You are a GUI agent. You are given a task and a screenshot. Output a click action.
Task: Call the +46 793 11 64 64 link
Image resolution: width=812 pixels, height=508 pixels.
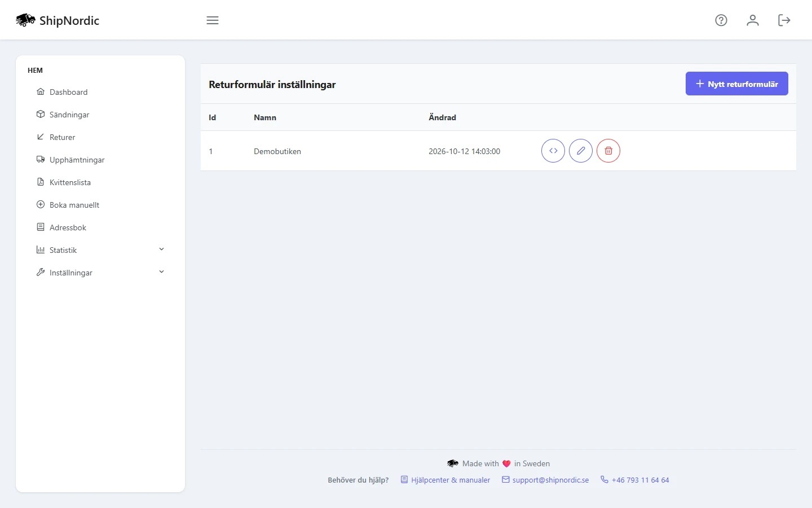tap(635, 480)
